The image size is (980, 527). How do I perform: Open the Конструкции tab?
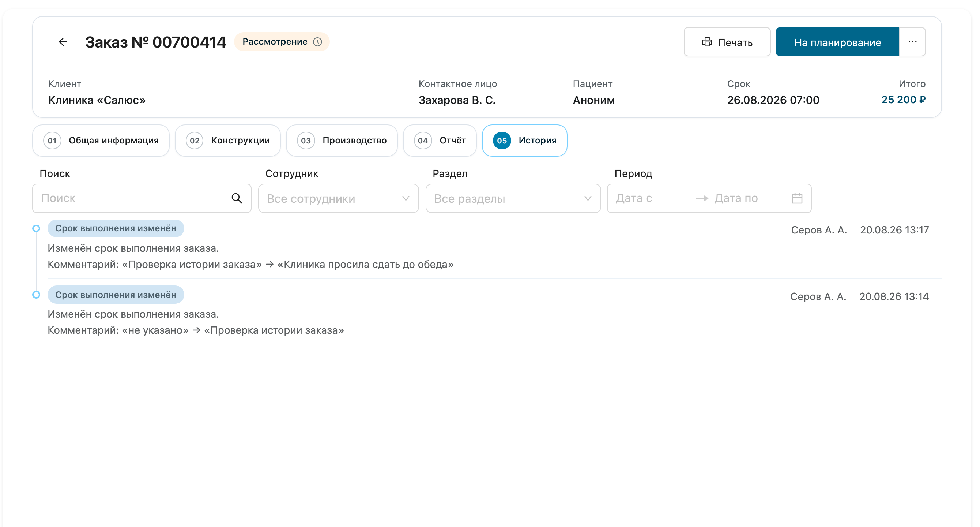[x=227, y=141]
